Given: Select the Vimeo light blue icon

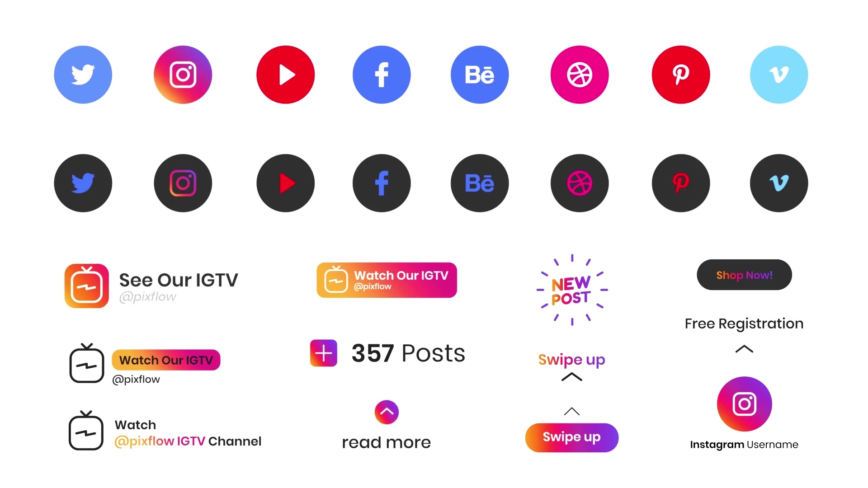Looking at the screenshot, I should pyautogui.click(x=778, y=74).
